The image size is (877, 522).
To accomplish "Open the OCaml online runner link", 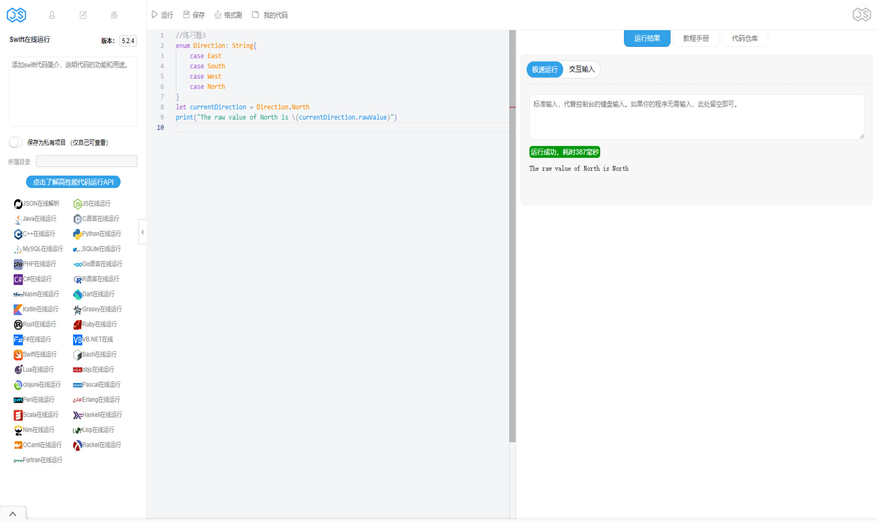I will pyautogui.click(x=38, y=445).
